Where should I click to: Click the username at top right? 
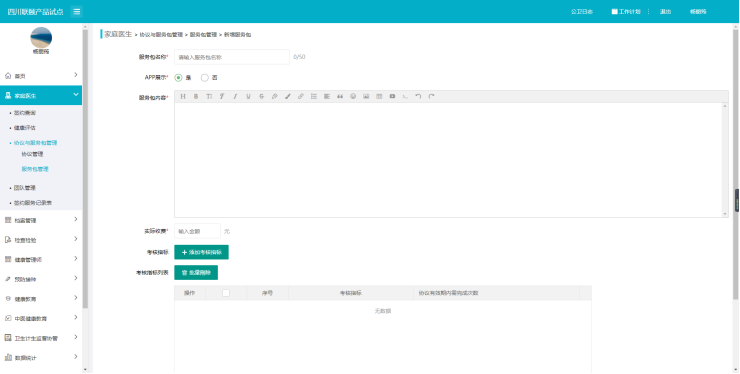[698, 12]
